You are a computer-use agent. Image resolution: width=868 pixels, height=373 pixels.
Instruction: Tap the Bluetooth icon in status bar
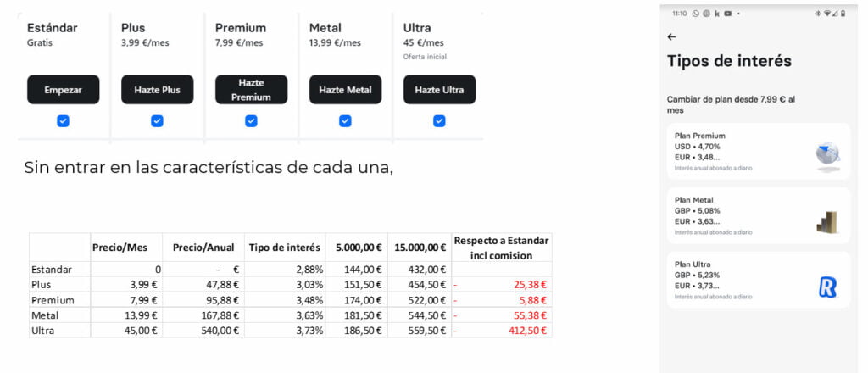pos(818,14)
